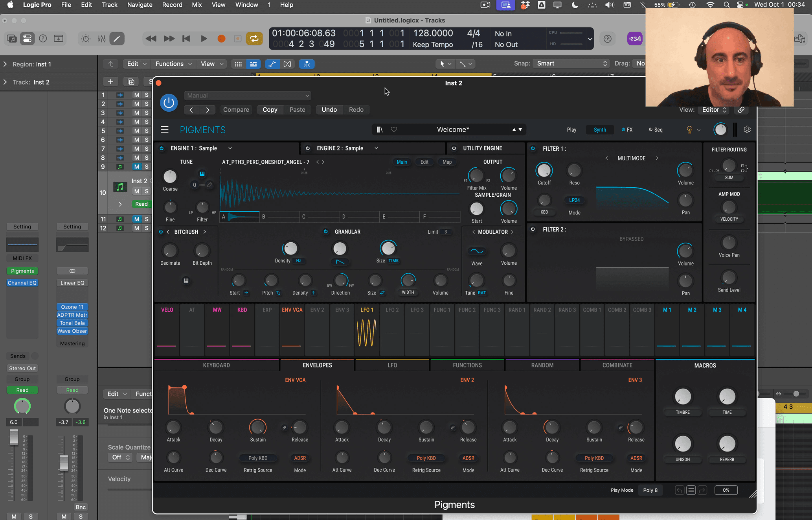Toggle Utility Engine power button

pos(454,148)
